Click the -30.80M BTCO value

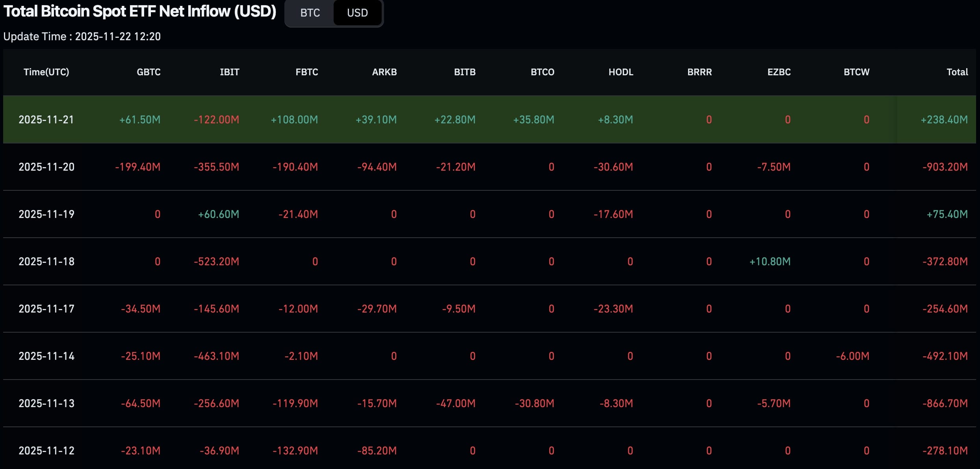[x=535, y=404]
